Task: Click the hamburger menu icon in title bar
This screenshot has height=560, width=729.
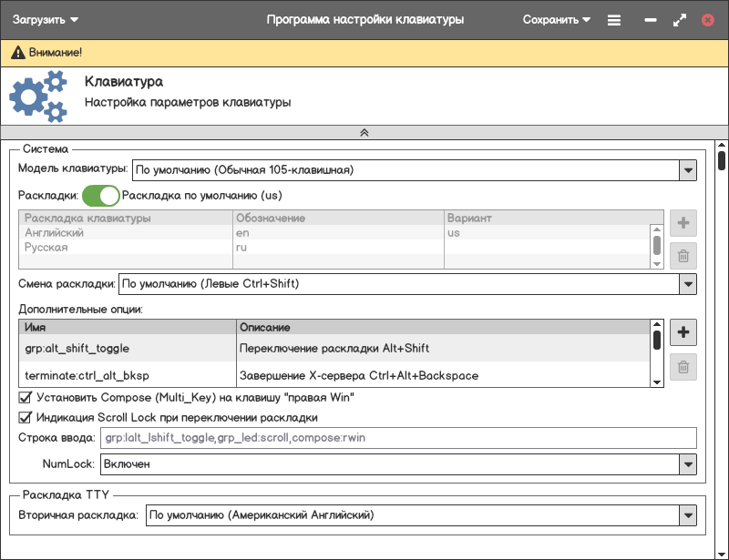Action: 614,19
